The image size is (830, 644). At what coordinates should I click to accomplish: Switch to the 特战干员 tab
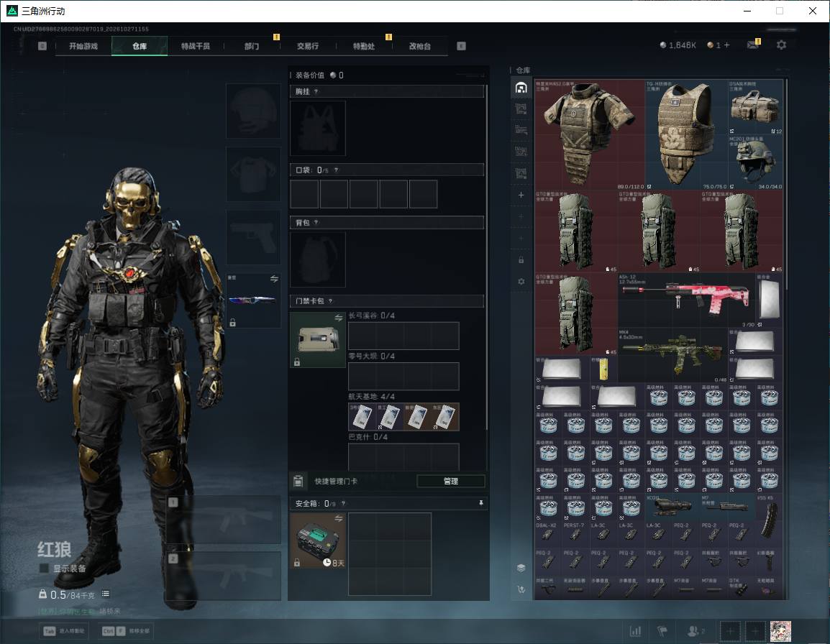click(x=196, y=46)
